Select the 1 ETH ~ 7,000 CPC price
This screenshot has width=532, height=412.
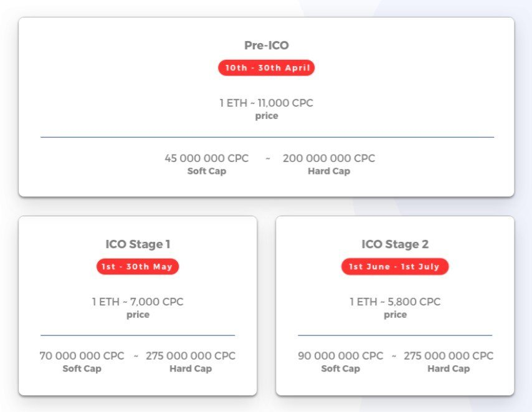click(138, 302)
